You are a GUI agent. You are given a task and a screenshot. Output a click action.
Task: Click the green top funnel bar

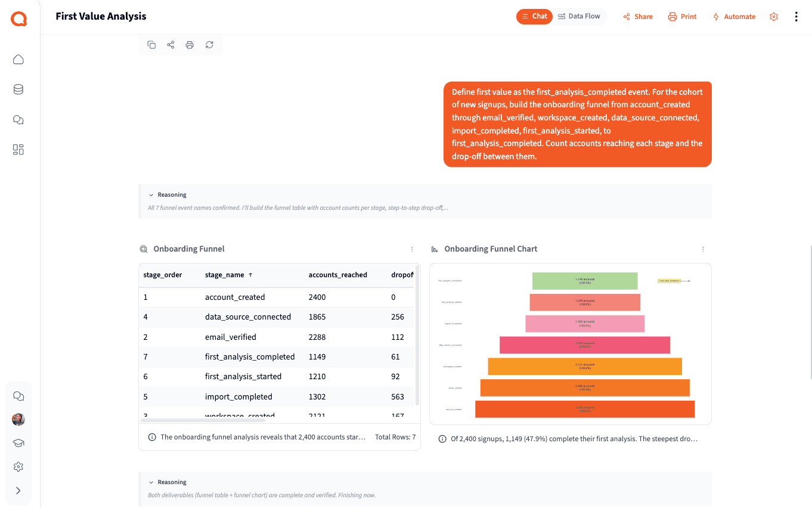(585, 281)
